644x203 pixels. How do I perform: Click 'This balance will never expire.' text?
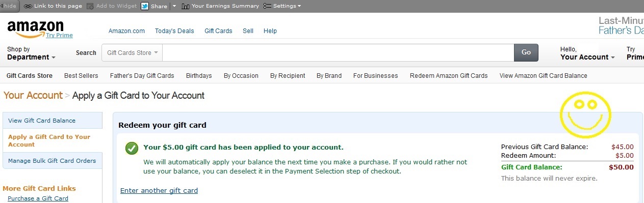[549, 179]
